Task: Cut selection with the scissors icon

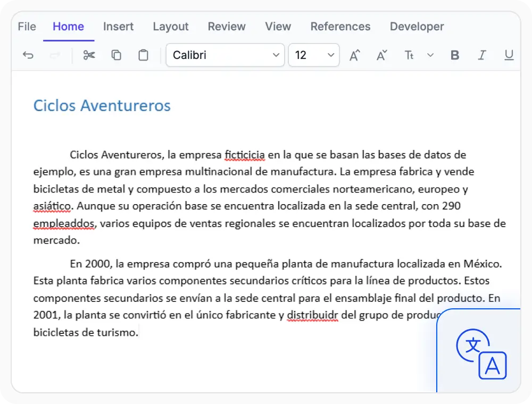Action: click(x=89, y=55)
